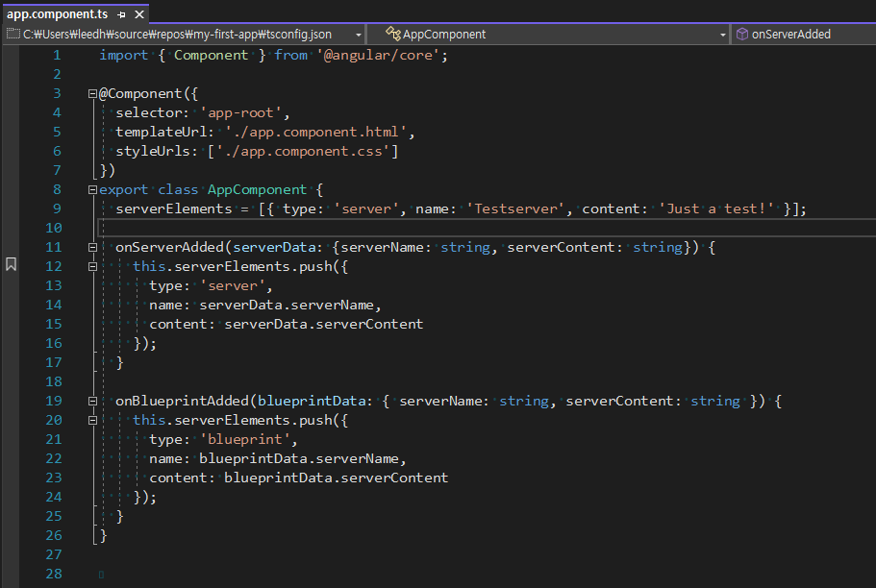The width and height of the screenshot is (876, 588).
Task: Click the onServerAdded cube icon in navigation bar
Action: point(741,34)
